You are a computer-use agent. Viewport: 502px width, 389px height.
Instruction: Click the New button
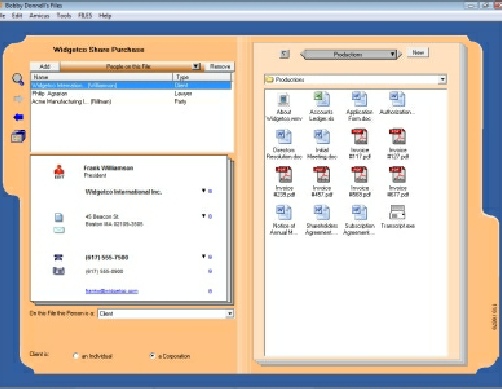tap(418, 53)
